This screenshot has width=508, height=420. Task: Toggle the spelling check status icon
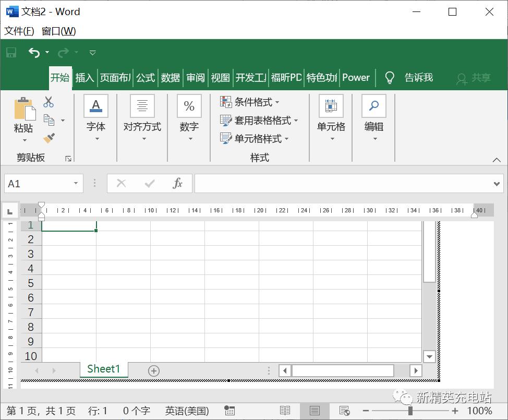point(229,411)
